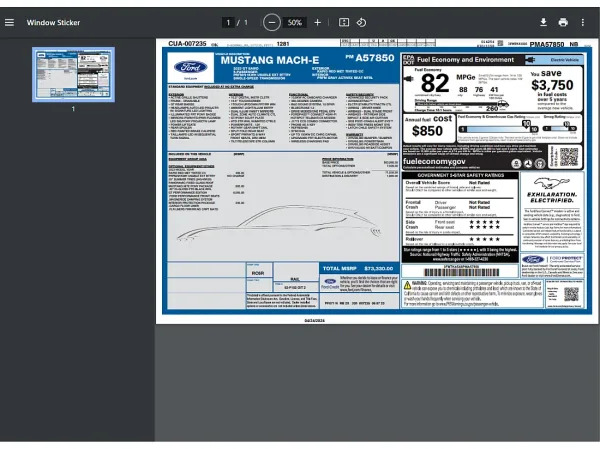Click the Ford logo on the sticker
Screen dimensions: 600x449
pyautogui.click(x=191, y=68)
